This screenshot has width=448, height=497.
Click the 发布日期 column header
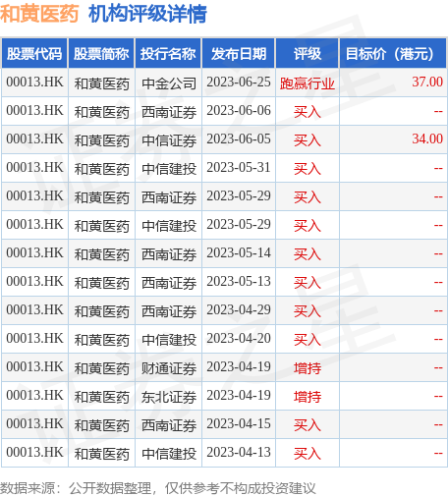coord(239,53)
